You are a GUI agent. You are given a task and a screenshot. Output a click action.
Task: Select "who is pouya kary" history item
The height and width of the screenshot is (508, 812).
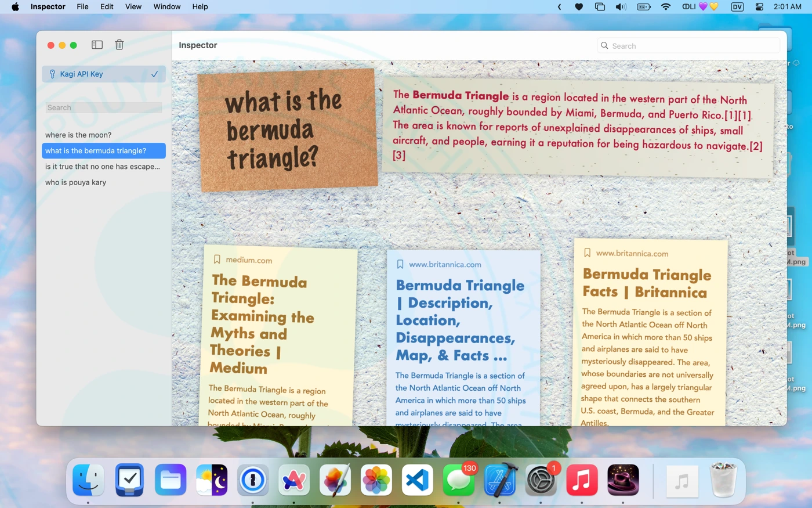coord(76,182)
